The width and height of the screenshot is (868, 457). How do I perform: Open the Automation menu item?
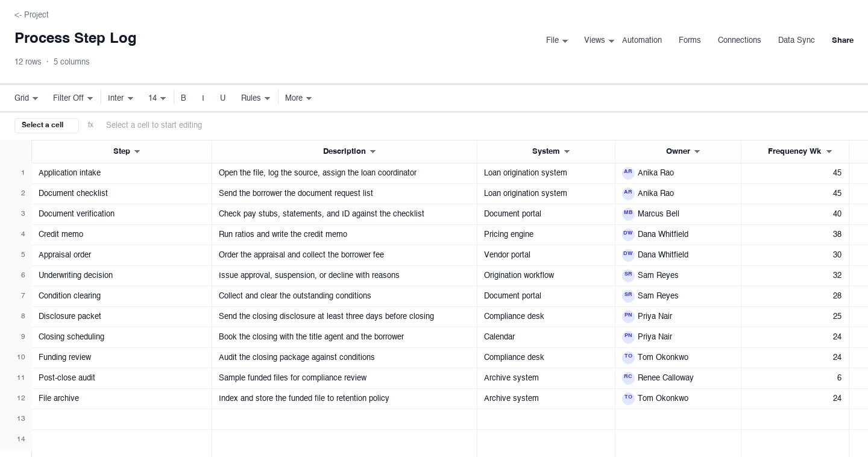pos(642,40)
